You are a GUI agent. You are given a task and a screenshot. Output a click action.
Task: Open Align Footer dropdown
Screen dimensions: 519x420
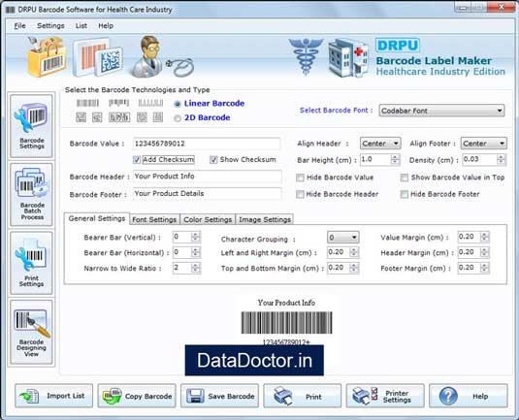point(483,144)
